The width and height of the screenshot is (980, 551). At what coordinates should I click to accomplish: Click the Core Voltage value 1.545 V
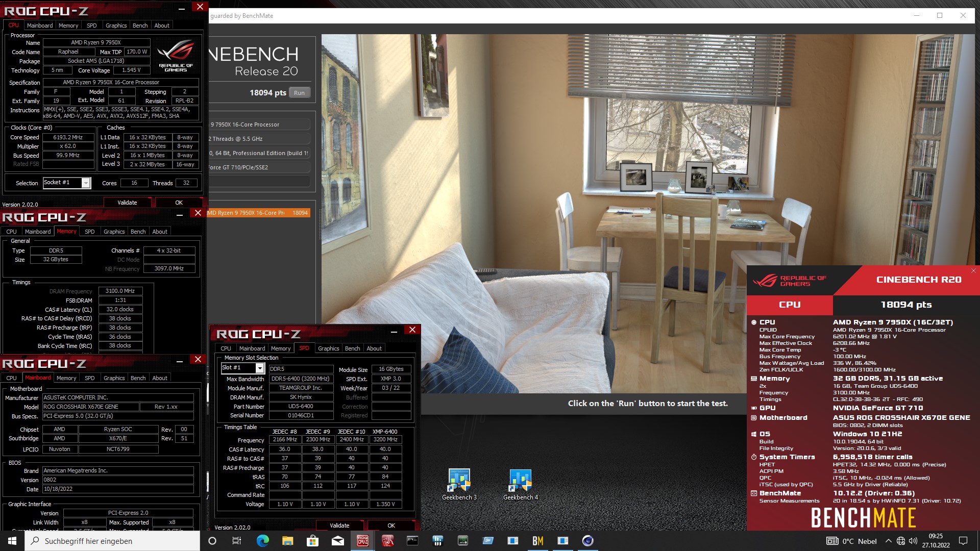[131, 70]
